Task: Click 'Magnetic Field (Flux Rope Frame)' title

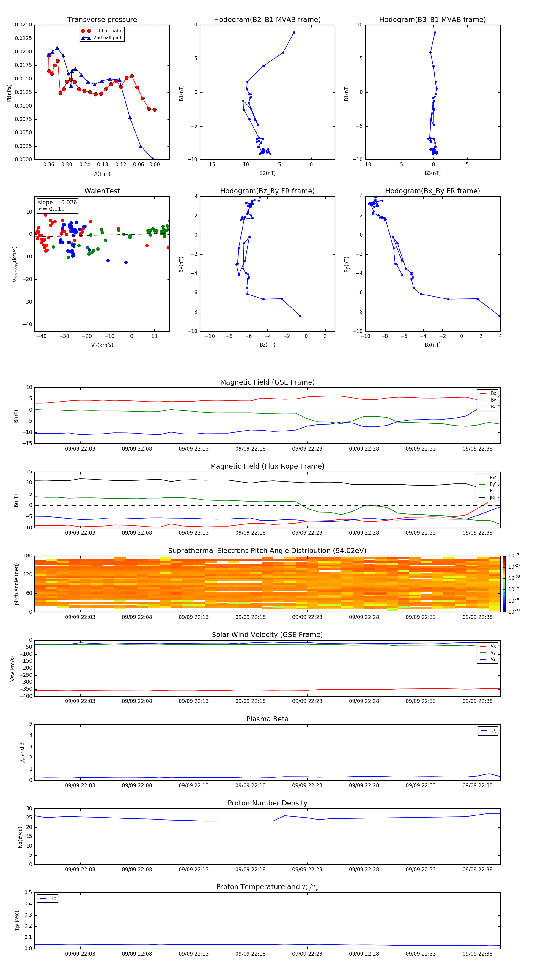Action: pyautogui.click(x=267, y=467)
